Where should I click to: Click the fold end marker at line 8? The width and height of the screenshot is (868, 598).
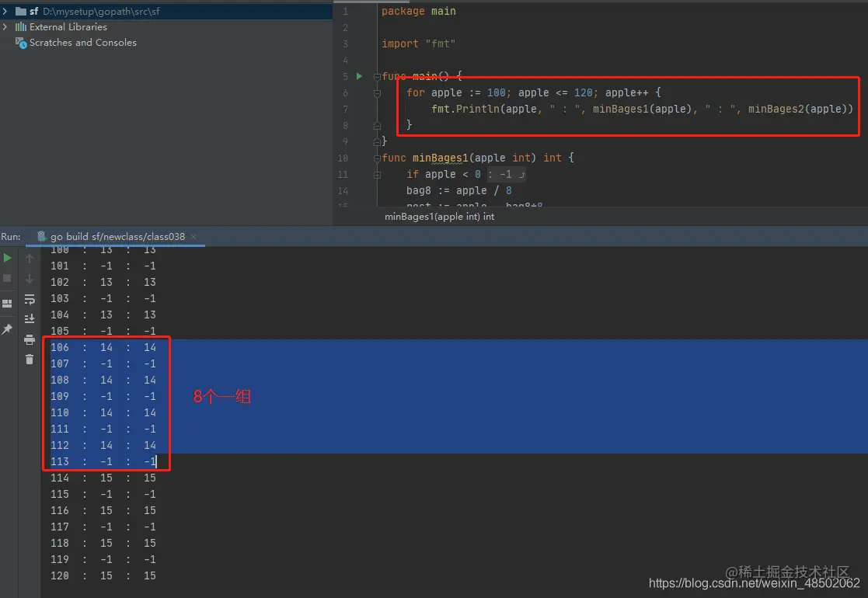[x=377, y=126]
